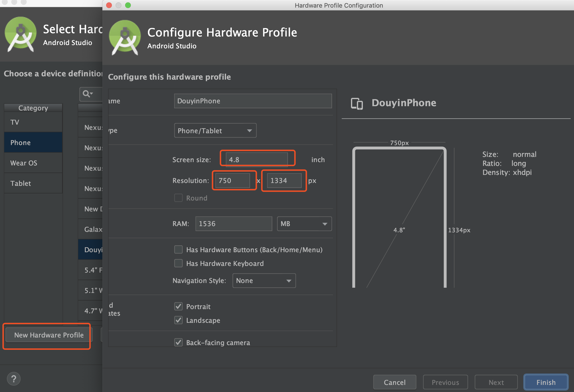
Task: Open the Phone/Tablet device type dropdown
Action: coord(215,130)
